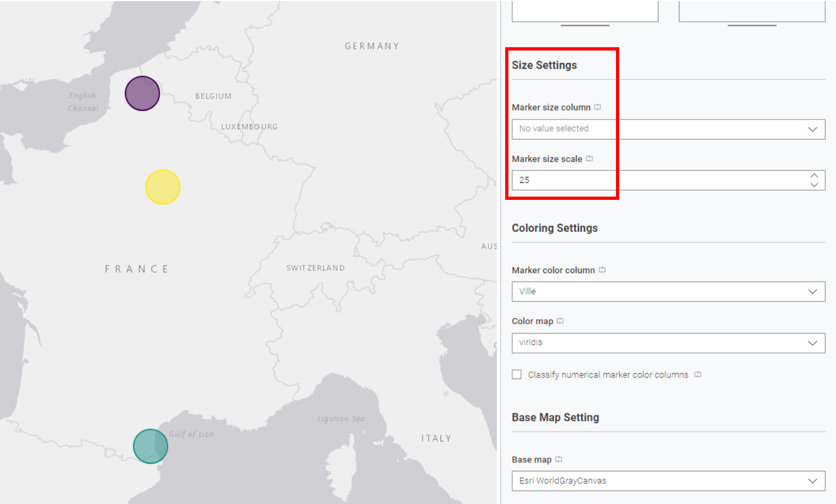Click the Color map info icon

click(560, 321)
